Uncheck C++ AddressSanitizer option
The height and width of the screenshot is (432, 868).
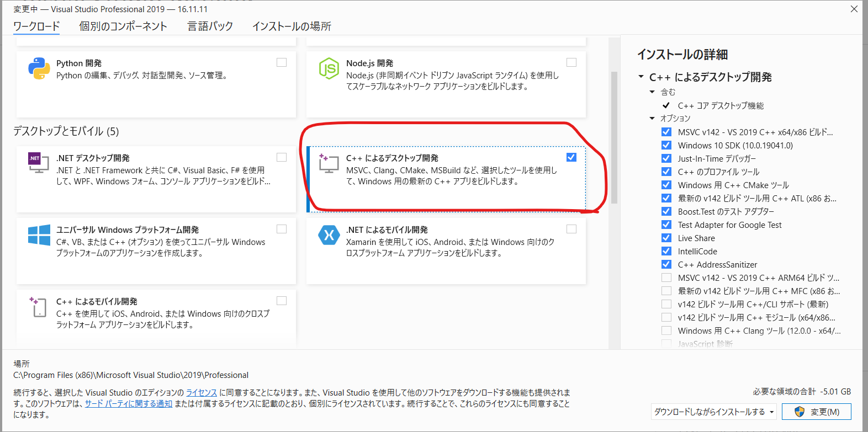(x=666, y=264)
